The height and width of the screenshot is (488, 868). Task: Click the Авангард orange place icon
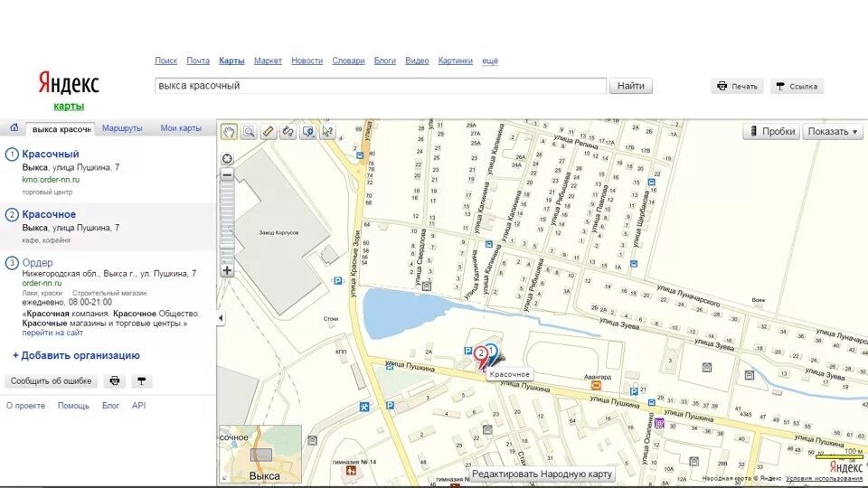pos(596,385)
